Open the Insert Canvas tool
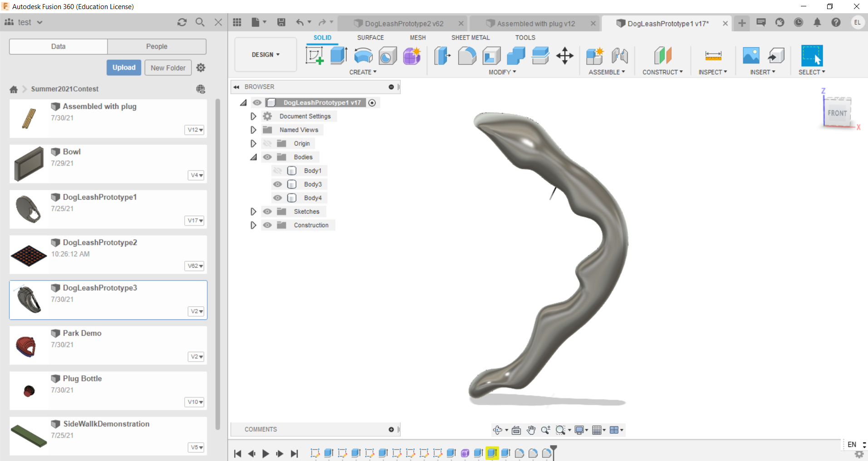Screen dimensions: 868x461 [751, 56]
